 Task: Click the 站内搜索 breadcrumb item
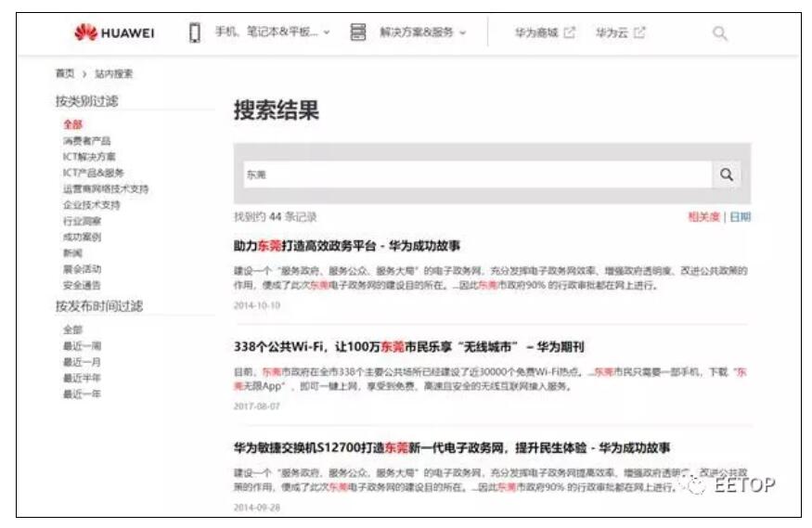click(x=113, y=73)
